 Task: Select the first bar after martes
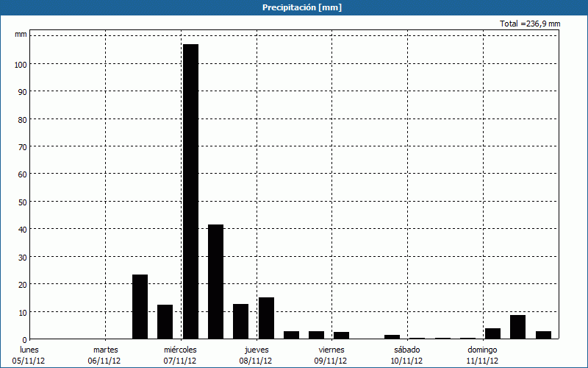(140, 306)
